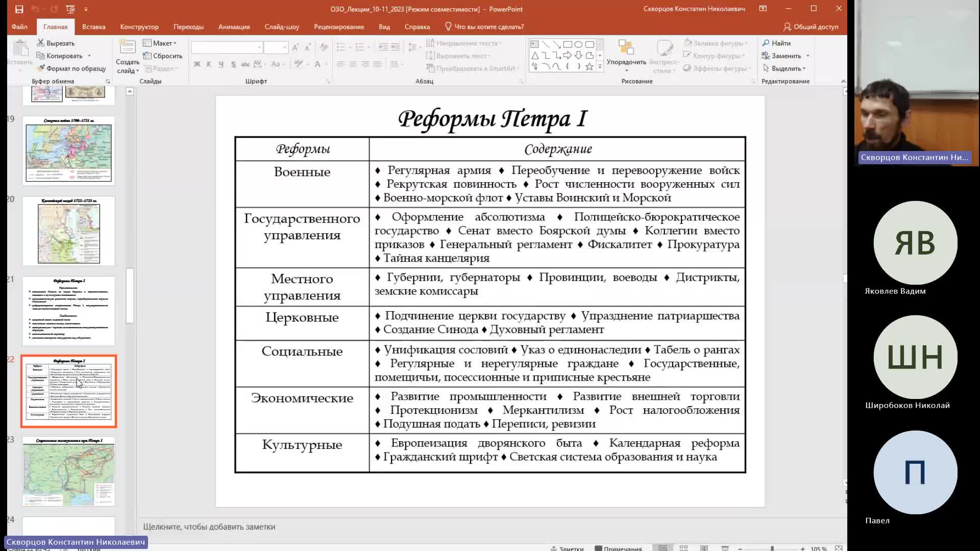Click zoom in plus button
This screenshot has width=980, height=551.
803,548
